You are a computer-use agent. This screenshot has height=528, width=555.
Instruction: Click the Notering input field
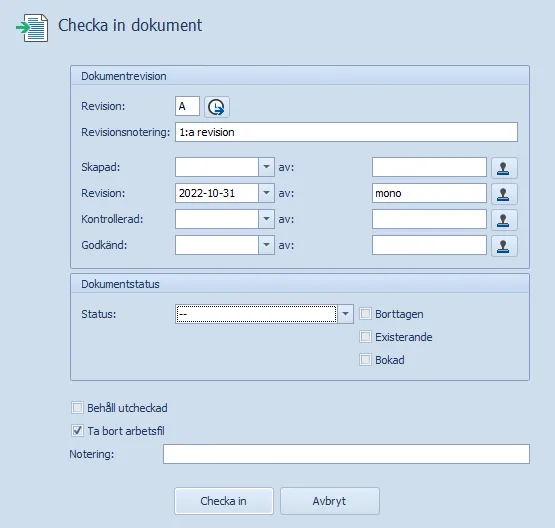(346, 454)
